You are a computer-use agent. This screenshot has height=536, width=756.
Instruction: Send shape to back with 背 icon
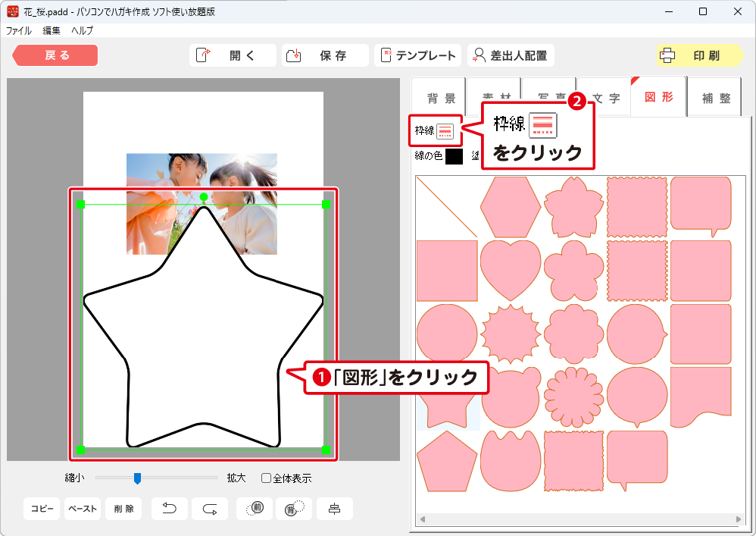coord(294,509)
